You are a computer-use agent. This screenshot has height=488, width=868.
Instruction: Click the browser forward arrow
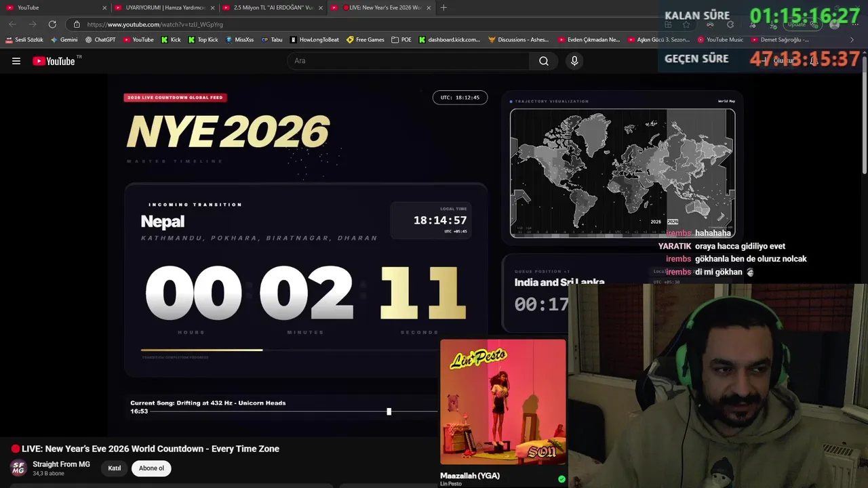pos(32,24)
